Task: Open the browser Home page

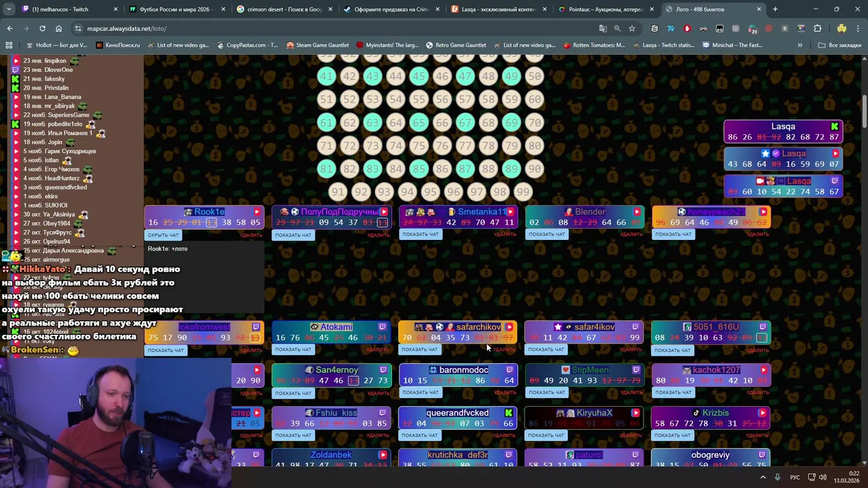Action: [x=58, y=28]
